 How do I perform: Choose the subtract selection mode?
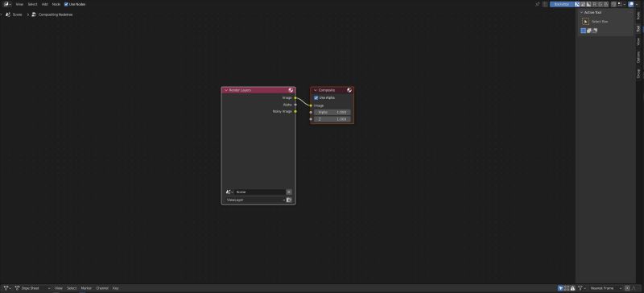click(595, 31)
